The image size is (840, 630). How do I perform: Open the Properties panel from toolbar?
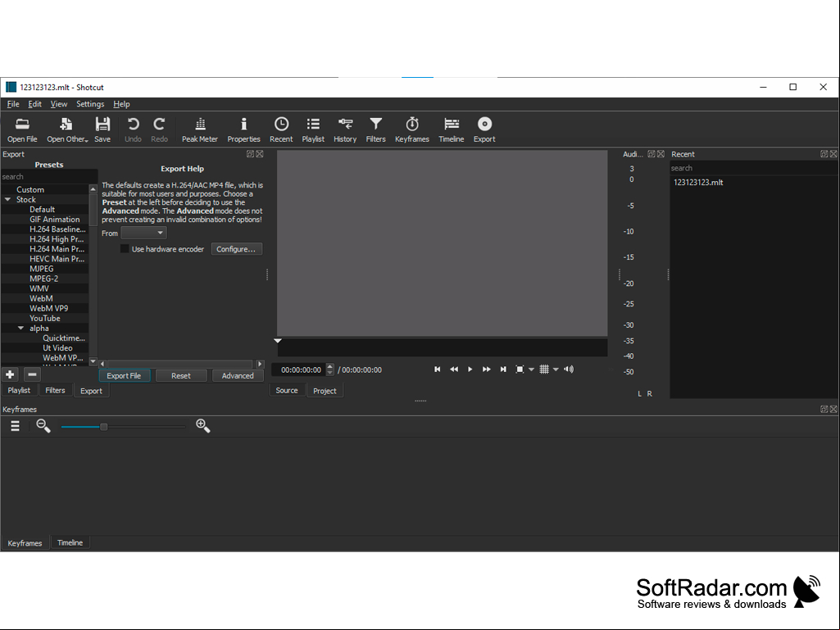point(243,130)
